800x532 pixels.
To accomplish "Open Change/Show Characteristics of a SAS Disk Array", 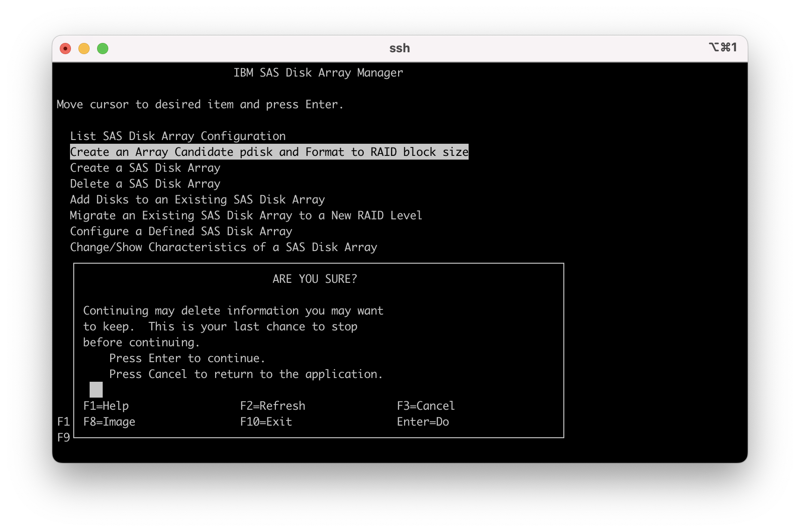I will [224, 247].
